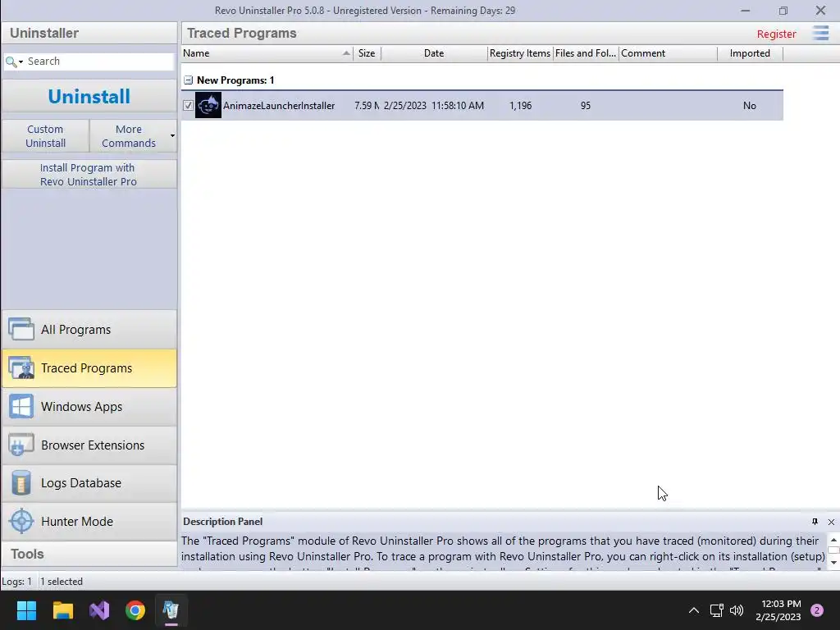Screen dimensions: 840x630
Task: Click the Name column sort arrow
Action: point(346,53)
